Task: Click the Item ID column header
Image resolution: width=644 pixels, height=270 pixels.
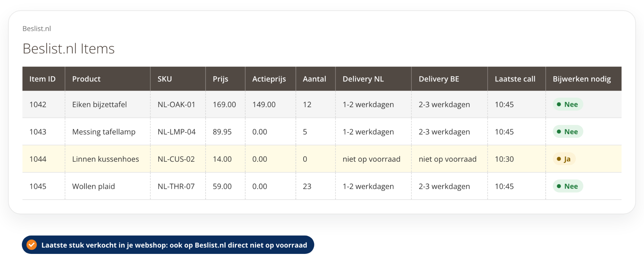Action: tap(44, 79)
